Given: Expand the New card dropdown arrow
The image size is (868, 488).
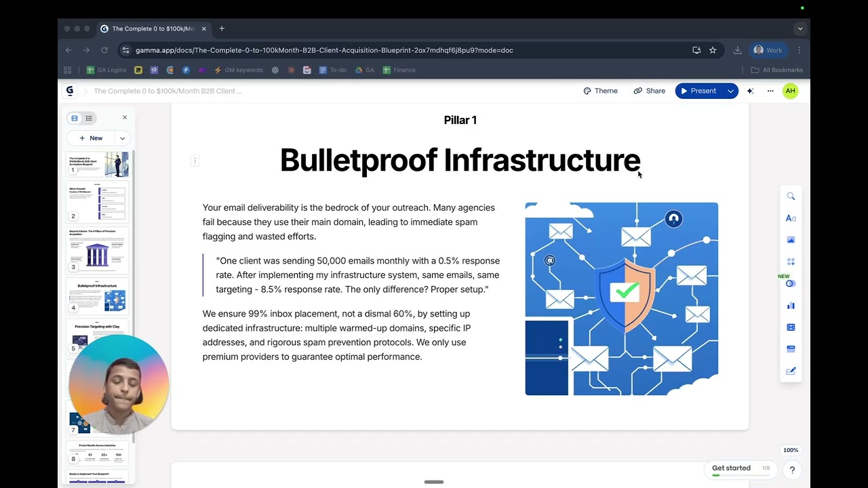Looking at the screenshot, I should (x=122, y=138).
